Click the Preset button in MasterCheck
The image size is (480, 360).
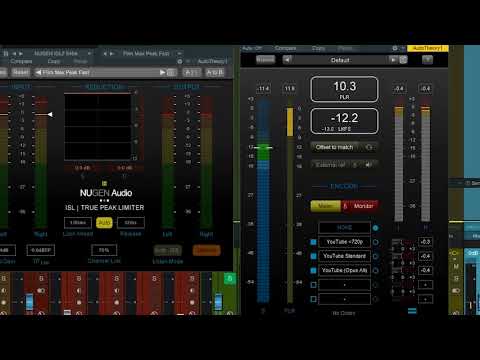[265, 60]
